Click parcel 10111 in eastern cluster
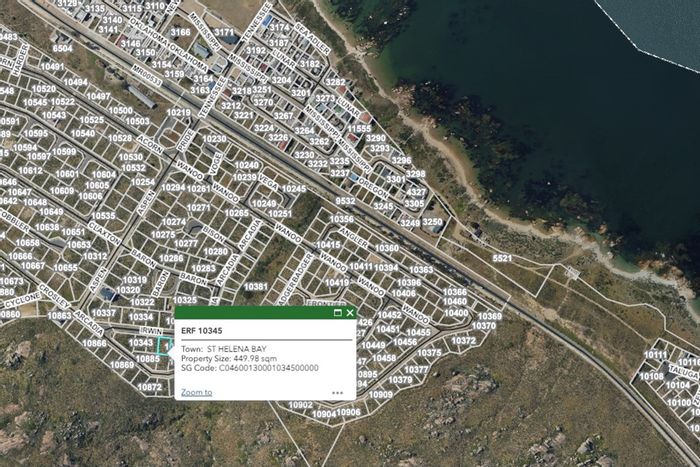700x467 pixels. [656, 355]
